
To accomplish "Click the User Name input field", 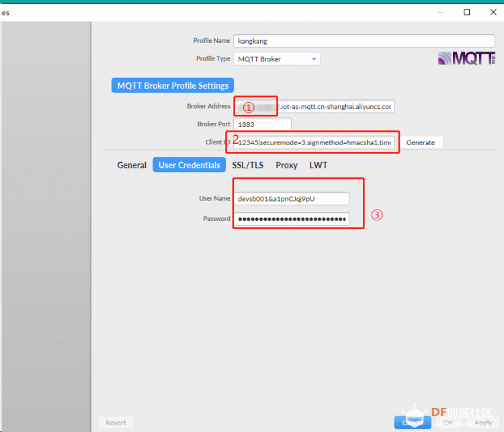I will (291, 199).
